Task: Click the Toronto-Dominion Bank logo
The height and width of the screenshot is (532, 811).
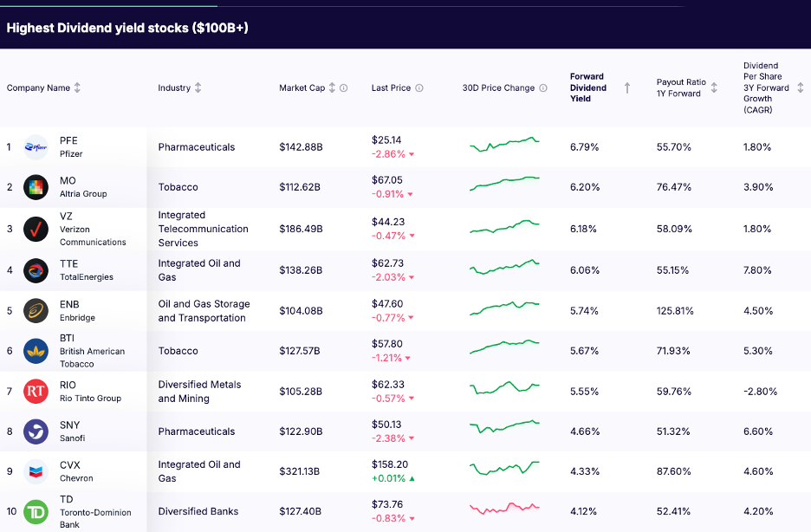Action: pyautogui.click(x=36, y=512)
